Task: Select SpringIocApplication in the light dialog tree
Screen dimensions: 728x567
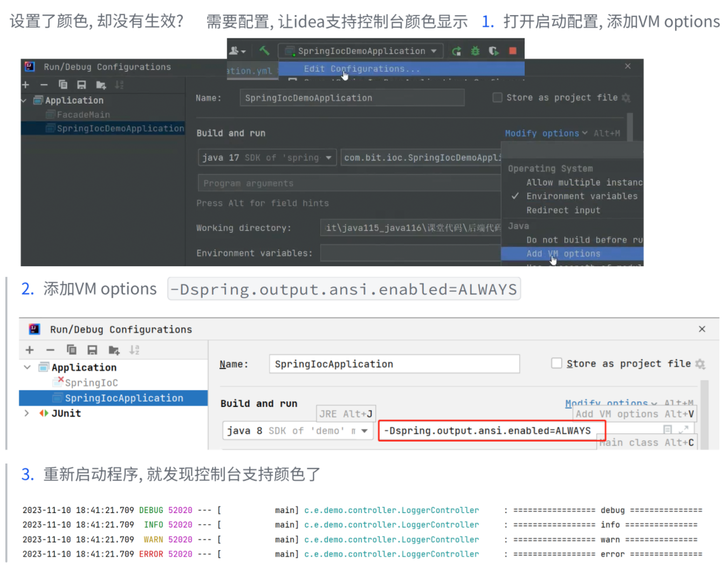Action: pos(113,398)
